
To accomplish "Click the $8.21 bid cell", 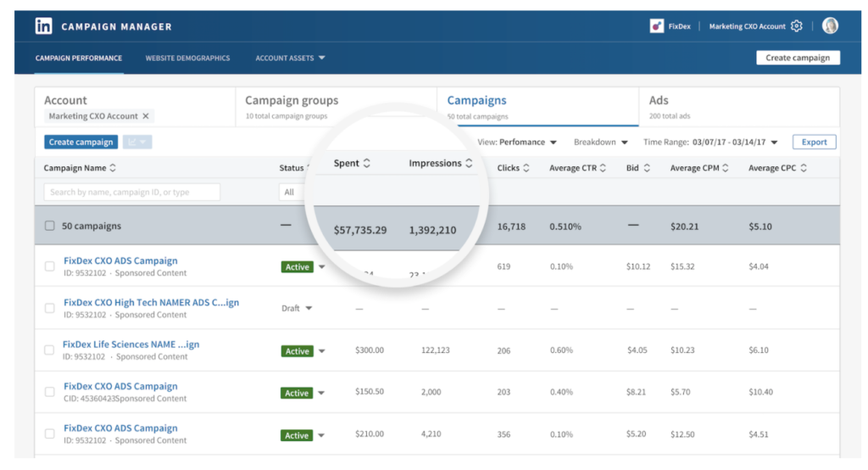I will [636, 392].
